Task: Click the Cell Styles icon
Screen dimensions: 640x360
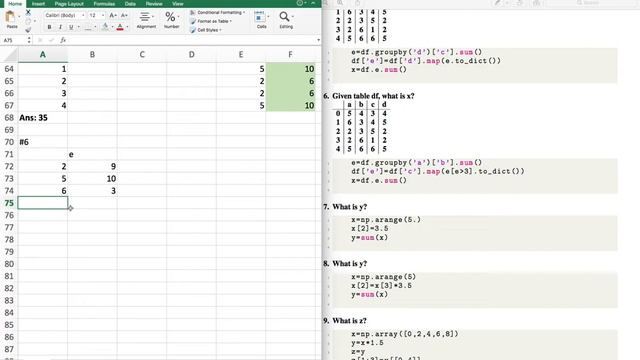Action: (x=193, y=30)
